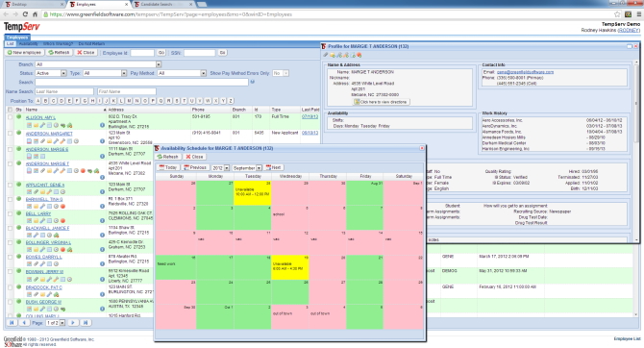The width and height of the screenshot is (644, 348).
Task: Click the yellow Unavailable cell on the 19th
Action: (x=290, y=267)
